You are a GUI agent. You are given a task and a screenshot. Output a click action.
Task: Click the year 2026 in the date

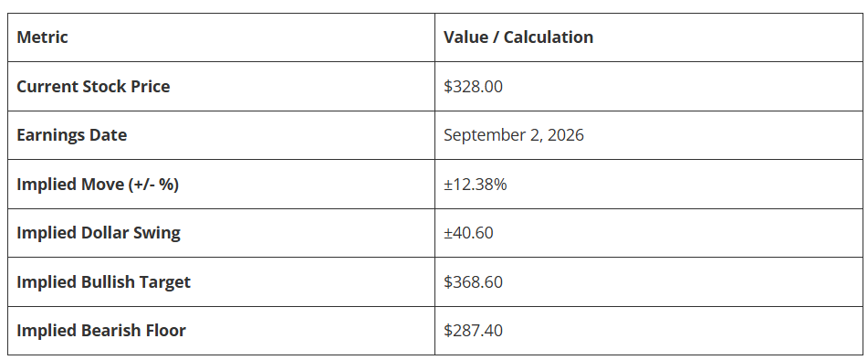pyautogui.click(x=565, y=135)
